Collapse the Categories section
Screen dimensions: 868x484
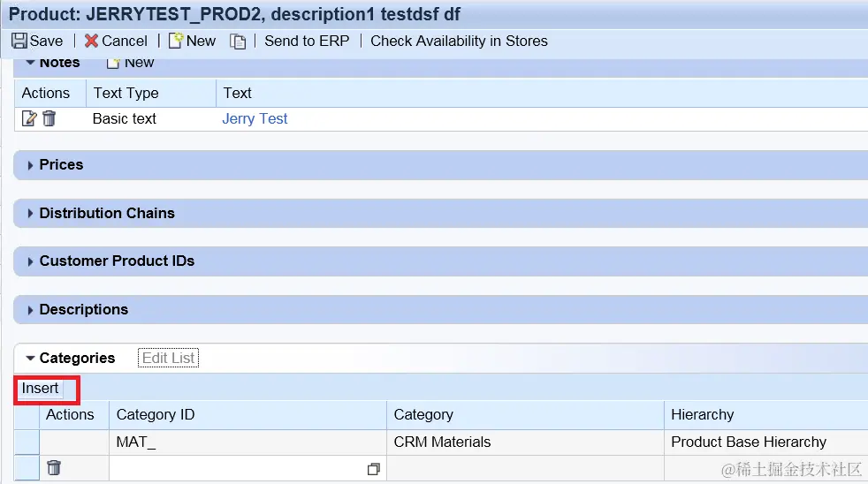point(30,359)
